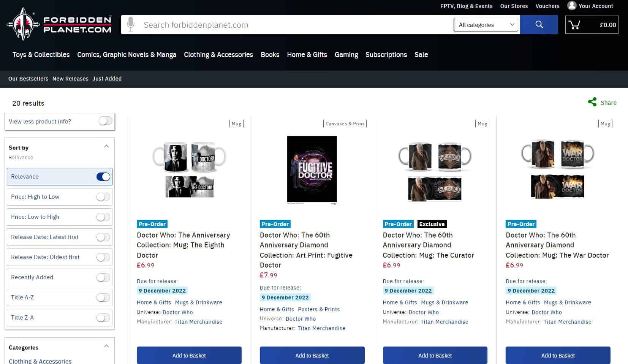628x364 pixels.
Task: Open the Sale menu
Action: [421, 55]
